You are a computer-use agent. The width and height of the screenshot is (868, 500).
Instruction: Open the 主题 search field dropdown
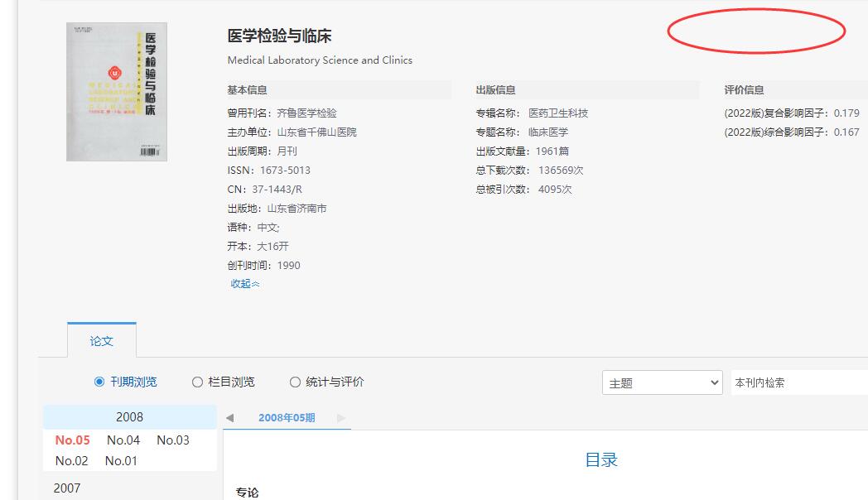(x=662, y=383)
